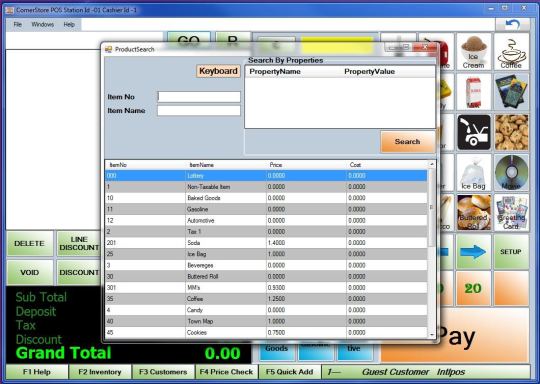Select the Beverages row
The width and height of the screenshot is (540, 384).
pyautogui.click(x=266, y=265)
